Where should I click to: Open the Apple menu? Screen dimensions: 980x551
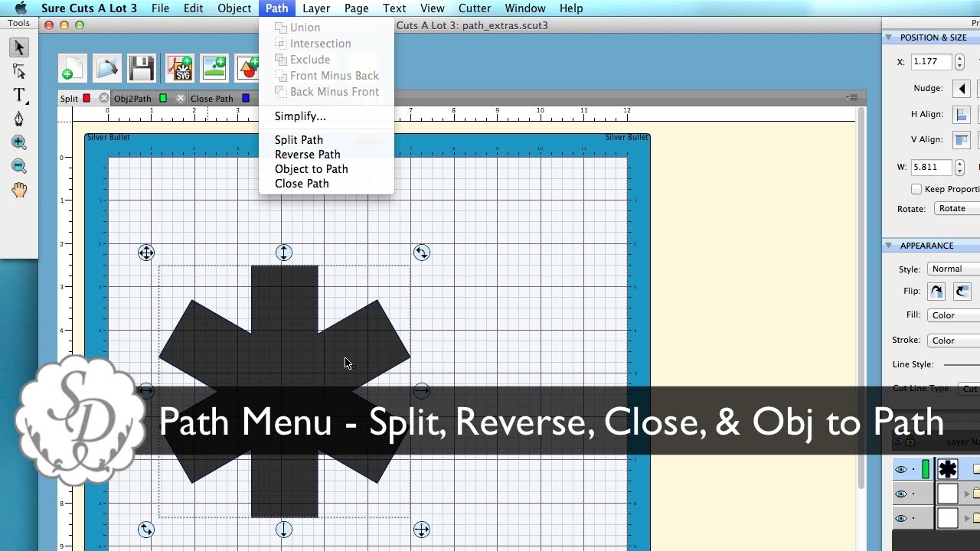coord(21,8)
